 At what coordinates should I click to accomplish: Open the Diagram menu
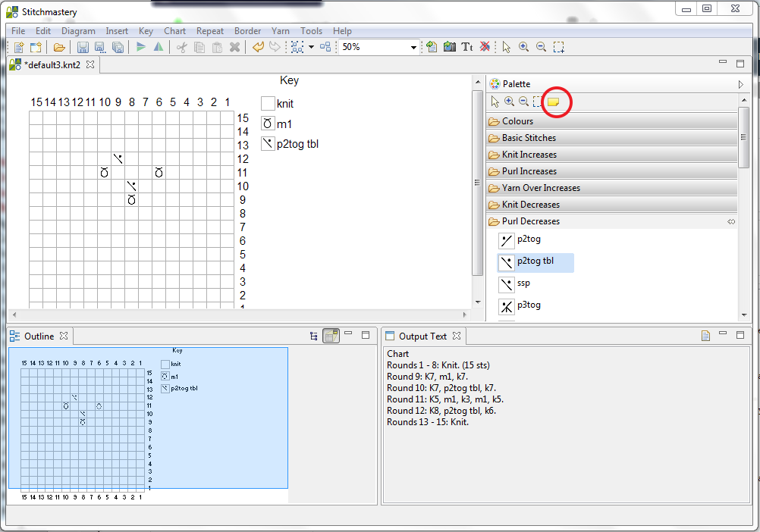tap(78, 31)
